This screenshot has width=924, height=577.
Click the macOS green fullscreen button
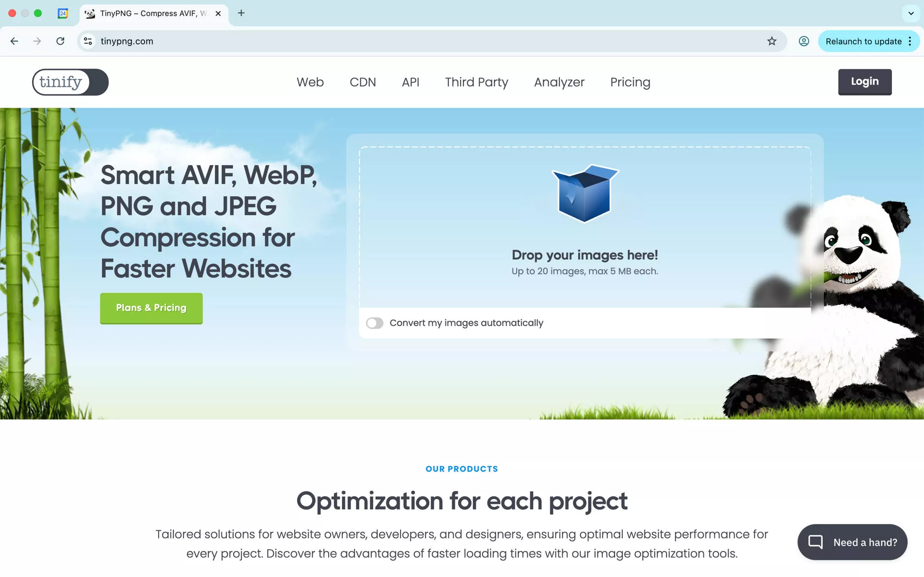click(x=38, y=13)
